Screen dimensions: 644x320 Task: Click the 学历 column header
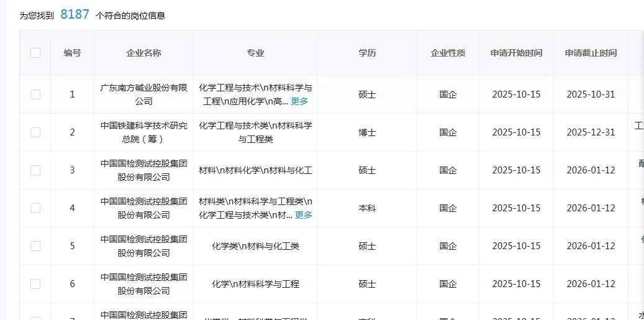pyautogui.click(x=367, y=53)
